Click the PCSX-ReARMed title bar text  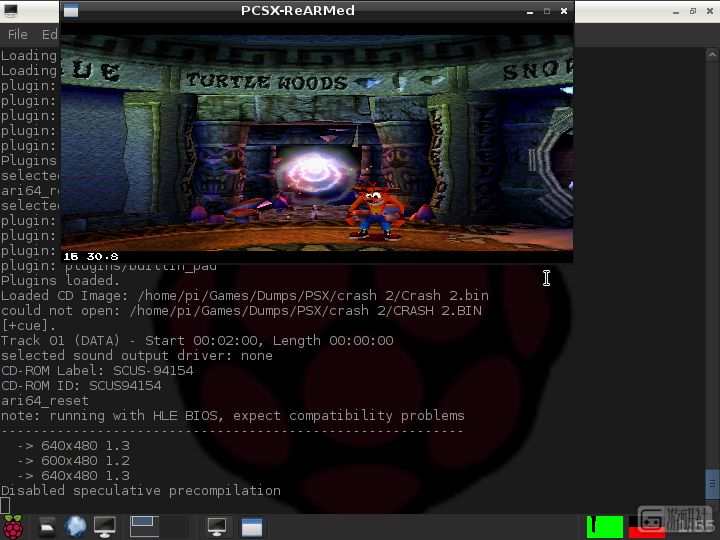coord(298,11)
